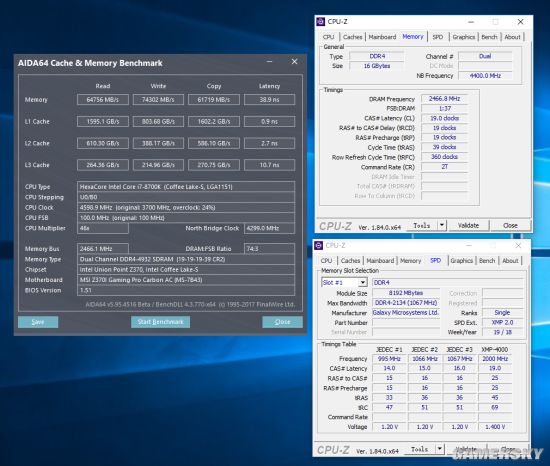Switch to the Bench tab in lower CPU-Z

point(487,261)
